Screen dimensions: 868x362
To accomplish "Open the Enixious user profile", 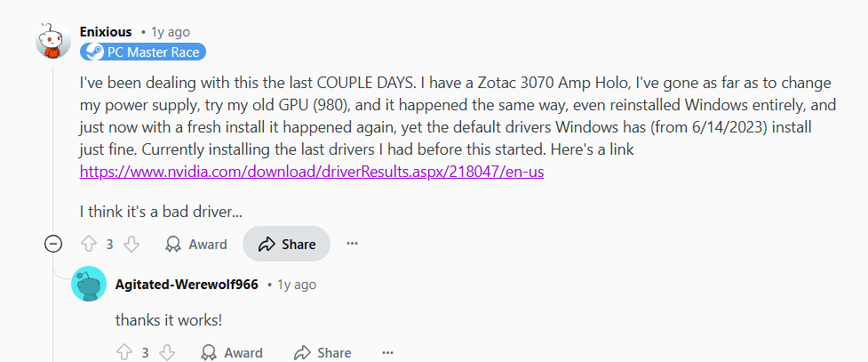I will tap(106, 31).
